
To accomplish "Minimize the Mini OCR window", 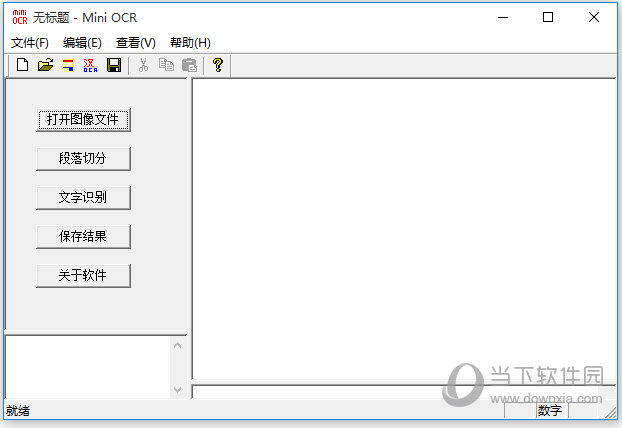I will [503, 17].
